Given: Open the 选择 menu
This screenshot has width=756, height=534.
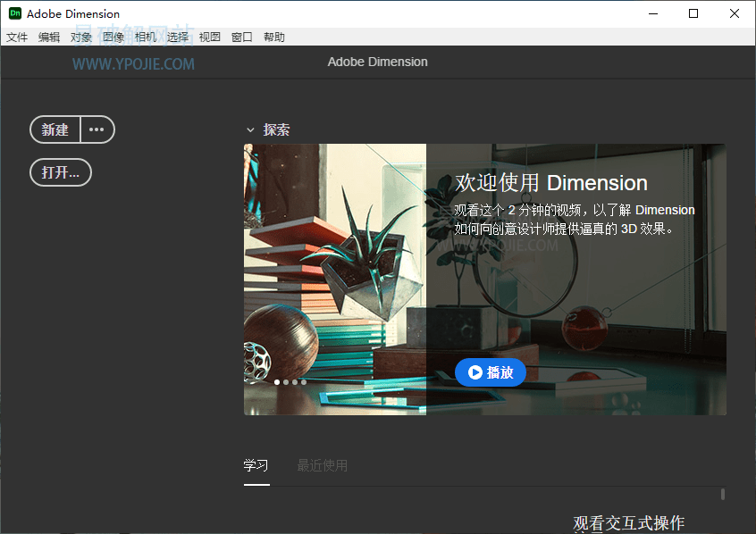Looking at the screenshot, I should click(178, 38).
